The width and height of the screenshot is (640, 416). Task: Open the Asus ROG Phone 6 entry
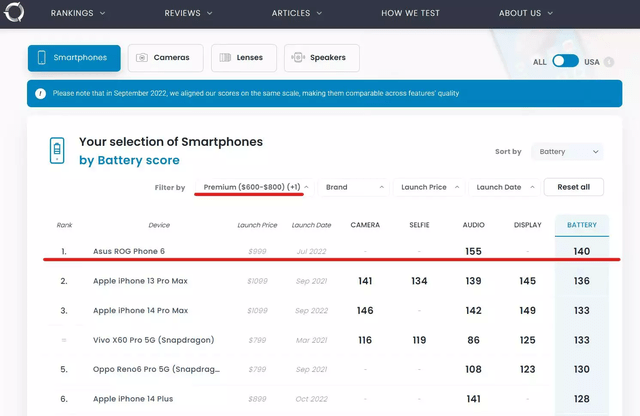pos(129,251)
